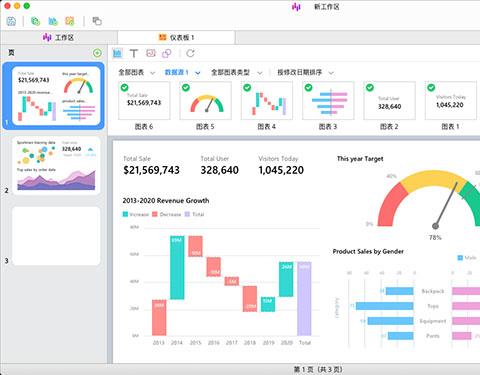Screen dimensions: 480x375
Task: Select the text tool T icon
Action: pyautogui.click(x=134, y=53)
